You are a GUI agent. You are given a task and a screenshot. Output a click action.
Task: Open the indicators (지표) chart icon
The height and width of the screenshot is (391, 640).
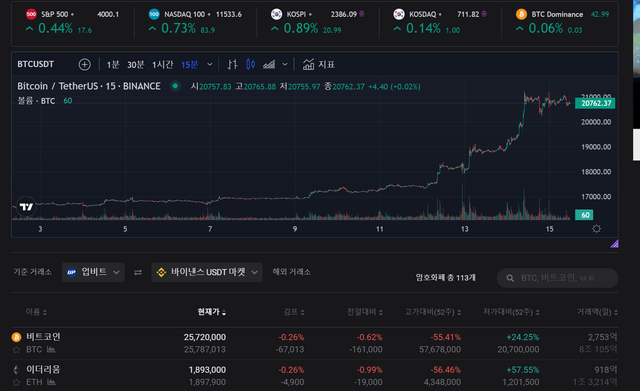click(x=308, y=64)
